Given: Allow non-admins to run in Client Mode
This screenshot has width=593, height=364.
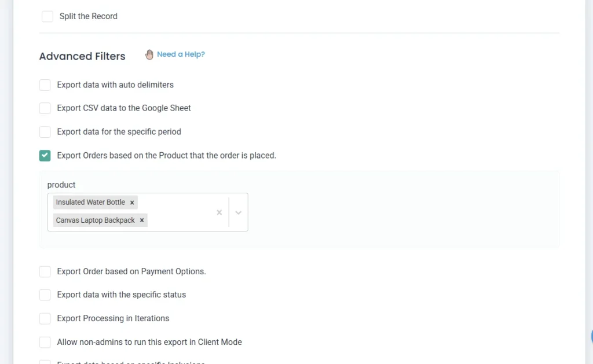Looking at the screenshot, I should (x=45, y=342).
